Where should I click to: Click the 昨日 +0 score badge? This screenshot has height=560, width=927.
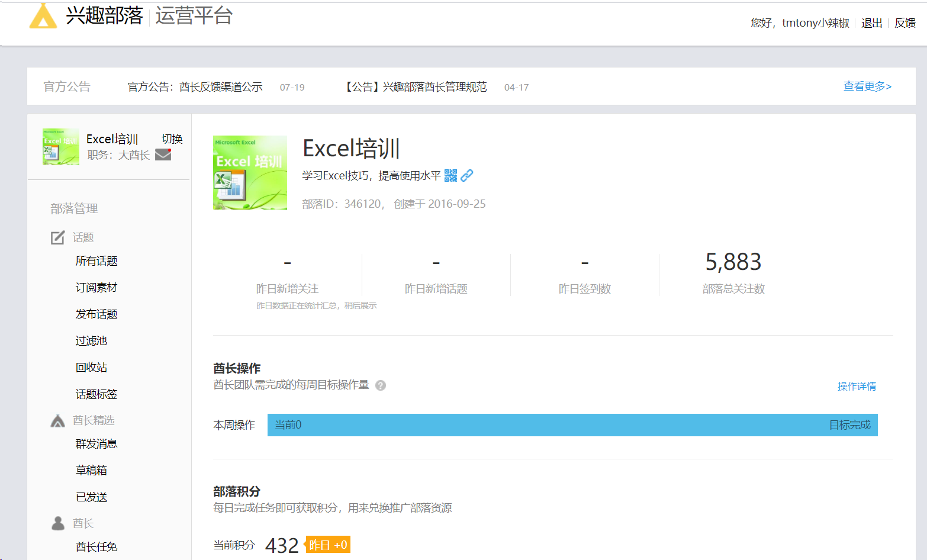coord(328,545)
